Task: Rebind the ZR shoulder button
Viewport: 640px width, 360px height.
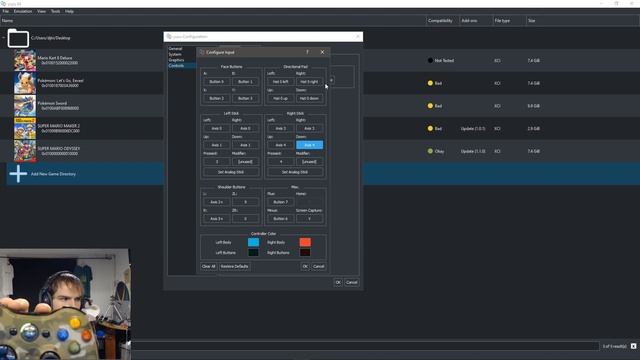Action: [245, 219]
